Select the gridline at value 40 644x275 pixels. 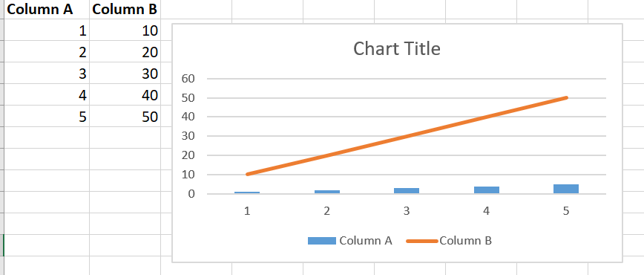(407, 117)
